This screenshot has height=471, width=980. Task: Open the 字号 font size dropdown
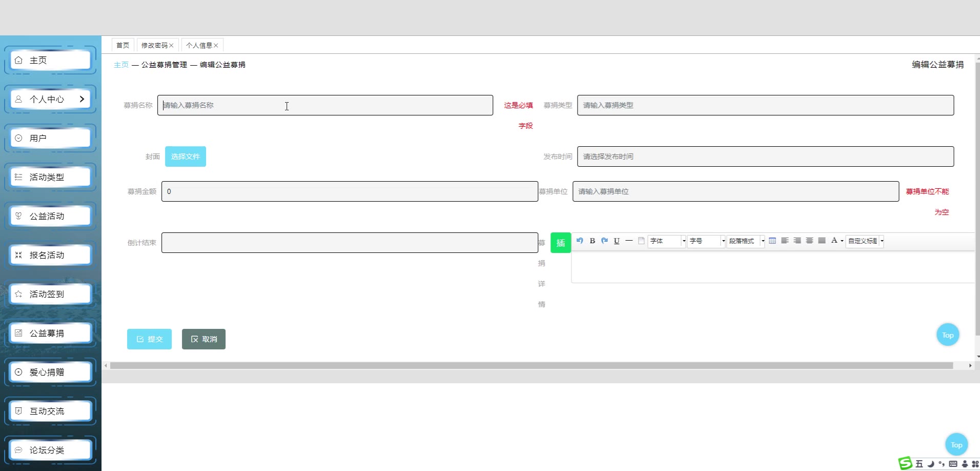pyautogui.click(x=706, y=241)
